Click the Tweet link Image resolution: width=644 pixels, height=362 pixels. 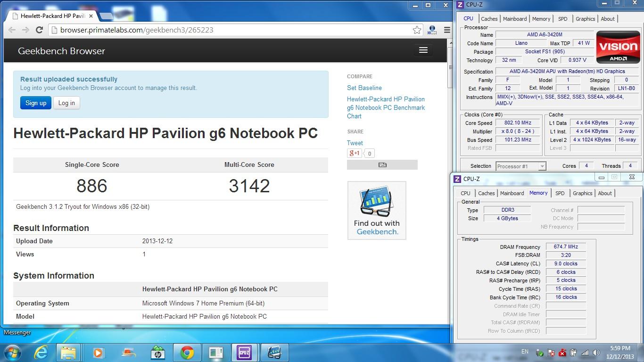coord(355,143)
